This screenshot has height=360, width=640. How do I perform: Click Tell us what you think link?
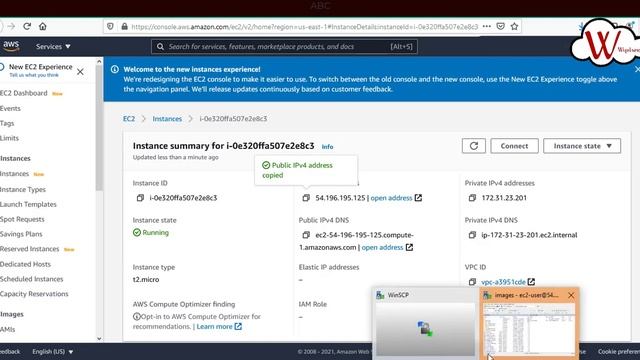coord(34,75)
